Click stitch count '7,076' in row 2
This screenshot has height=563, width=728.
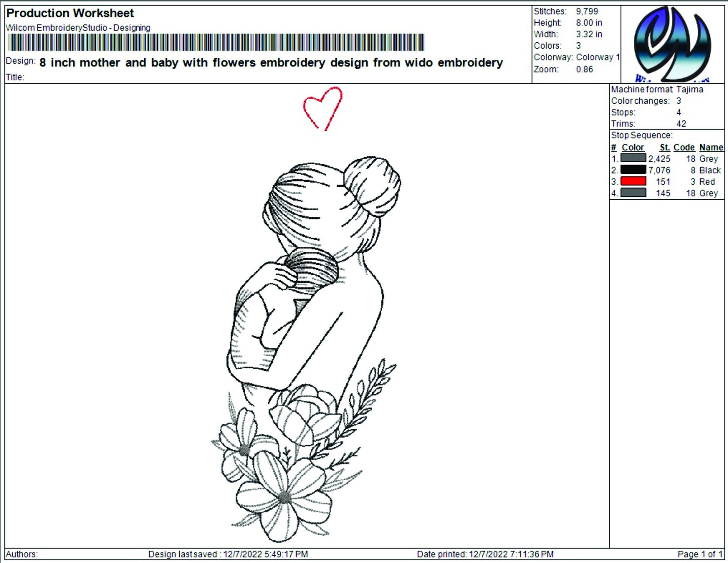click(x=659, y=170)
